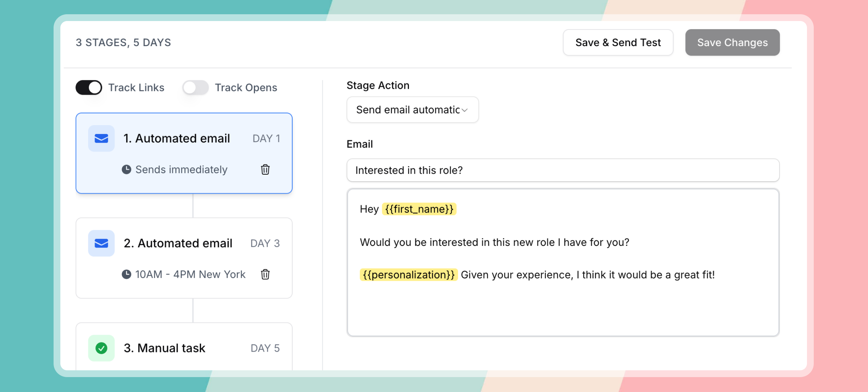Click the 10AM - 4PM New York schedule
This screenshot has height=392, width=868.
coord(190,274)
